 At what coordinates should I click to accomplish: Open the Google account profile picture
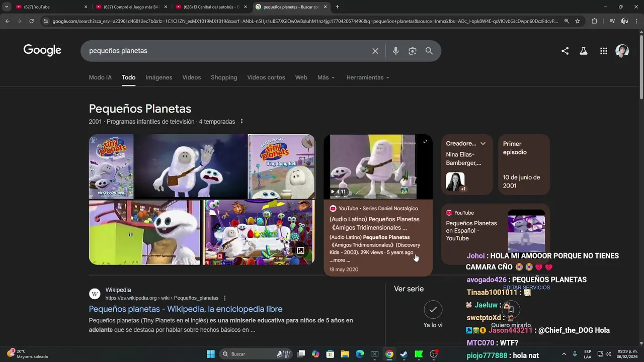[622, 51]
